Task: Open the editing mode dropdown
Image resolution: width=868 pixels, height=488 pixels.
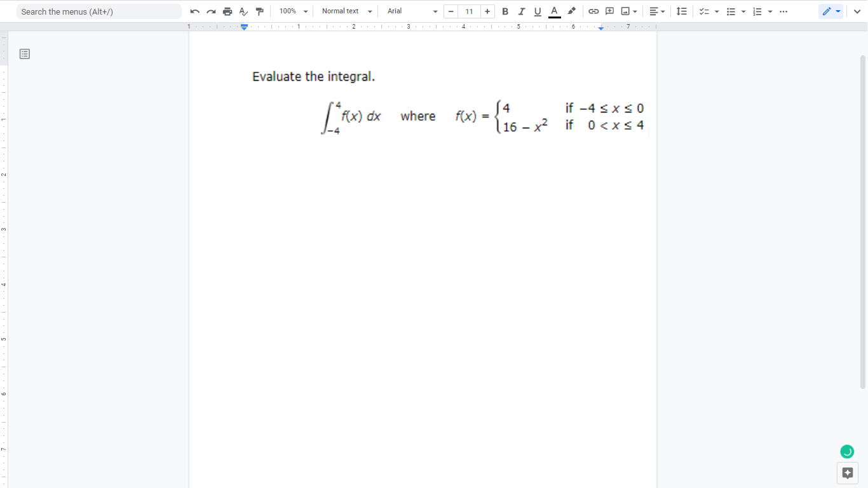Action: click(831, 11)
